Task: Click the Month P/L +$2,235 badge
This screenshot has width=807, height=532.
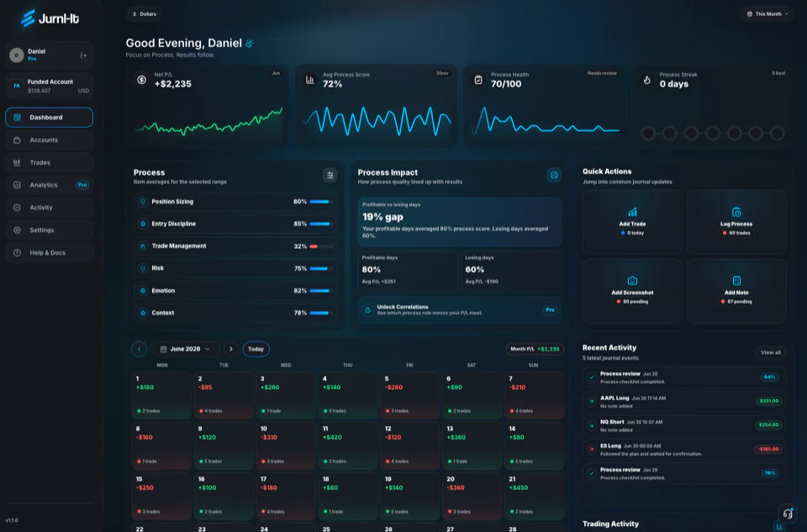Action: [x=535, y=349]
